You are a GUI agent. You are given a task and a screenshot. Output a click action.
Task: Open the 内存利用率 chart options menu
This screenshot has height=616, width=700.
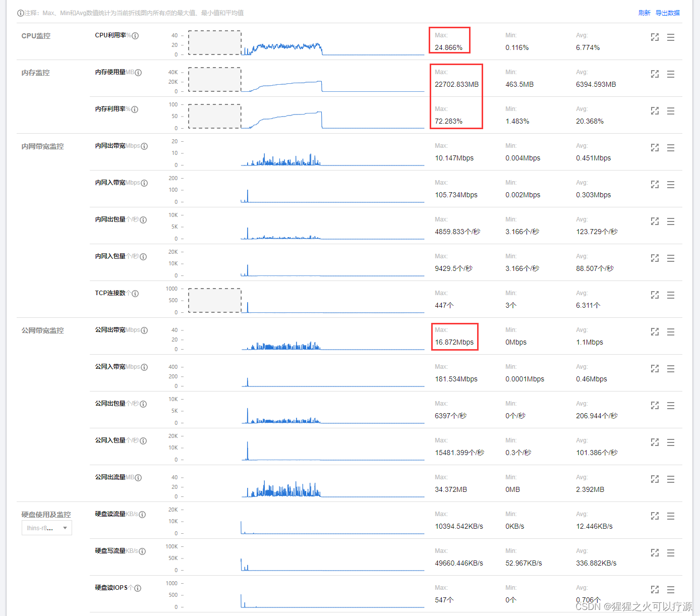[x=671, y=111]
